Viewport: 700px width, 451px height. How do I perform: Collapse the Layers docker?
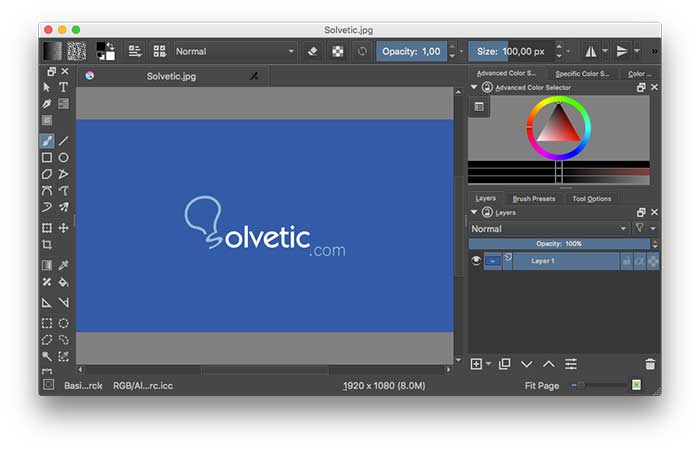(474, 212)
